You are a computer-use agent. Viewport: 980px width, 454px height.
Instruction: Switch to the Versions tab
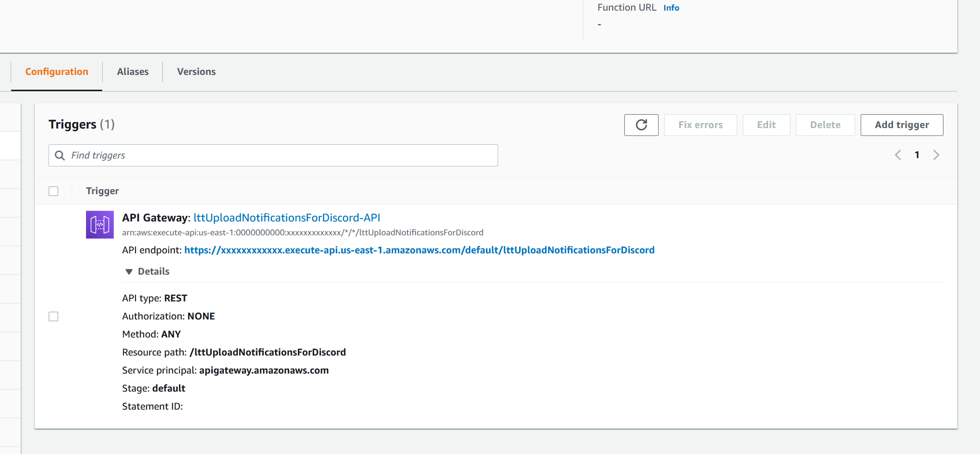click(x=196, y=72)
